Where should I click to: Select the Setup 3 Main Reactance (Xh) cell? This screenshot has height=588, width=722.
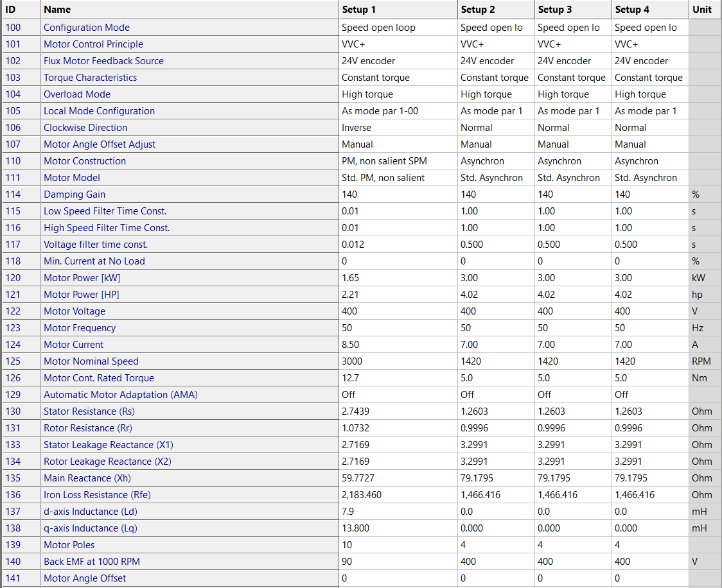556,478
